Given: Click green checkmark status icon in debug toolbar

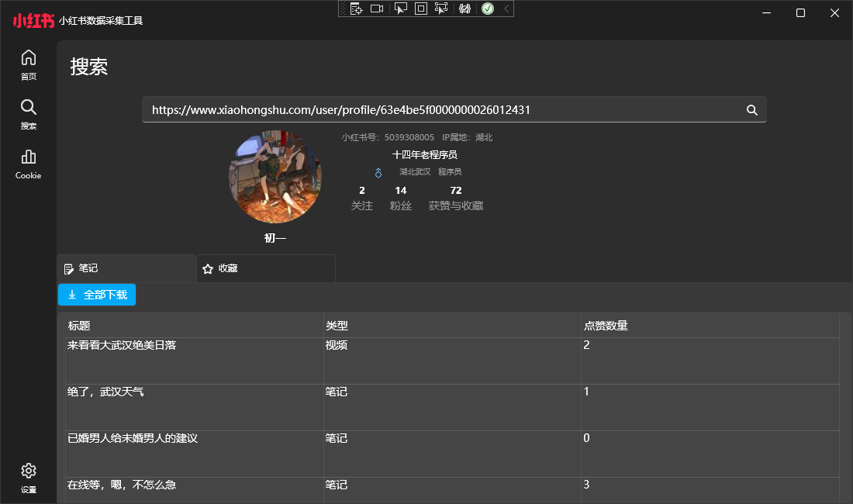Looking at the screenshot, I should tap(488, 9).
